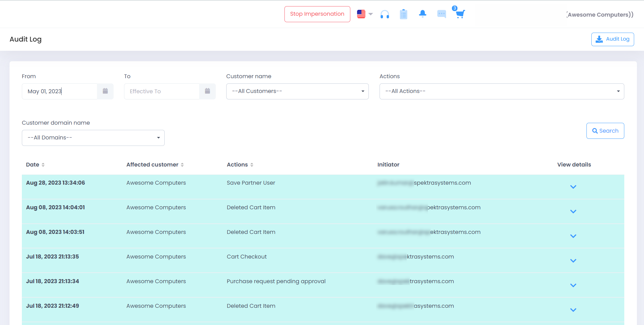The width and height of the screenshot is (644, 325).
Task: Click Purchase request pending approval text
Action: (276, 281)
